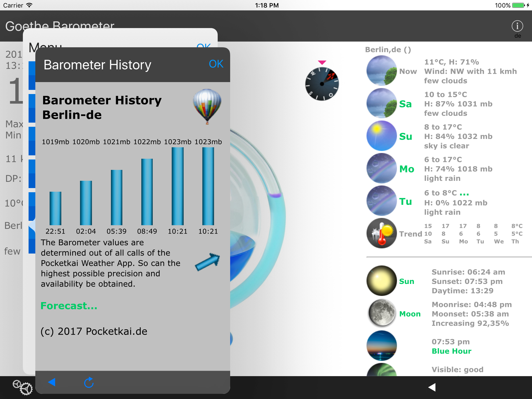Collapse panel with white bottom-right arrow

[432, 387]
